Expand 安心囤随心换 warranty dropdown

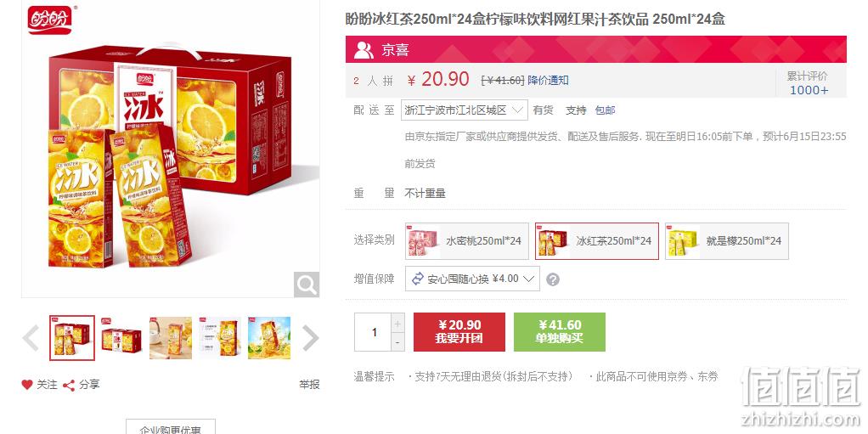click(472, 279)
